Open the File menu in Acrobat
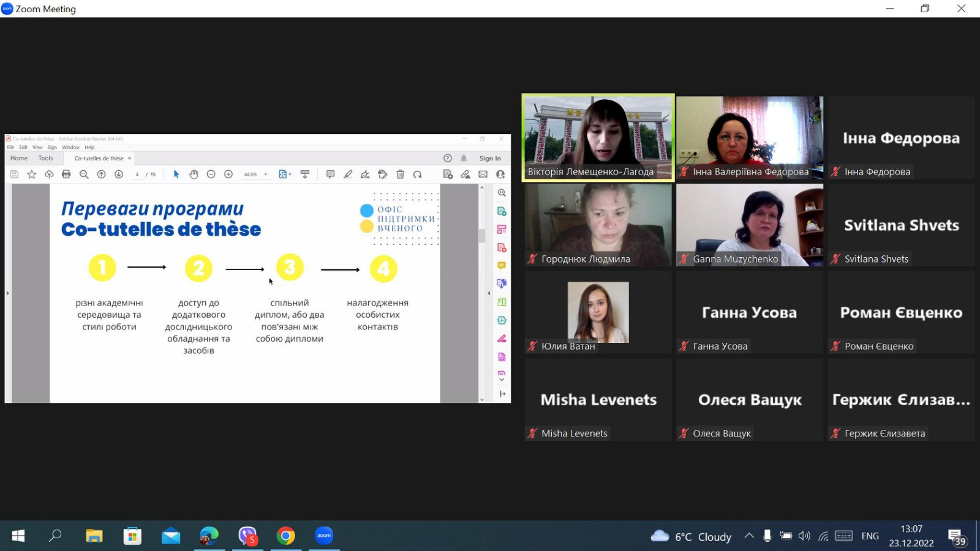Image resolution: width=980 pixels, height=551 pixels. [x=10, y=148]
